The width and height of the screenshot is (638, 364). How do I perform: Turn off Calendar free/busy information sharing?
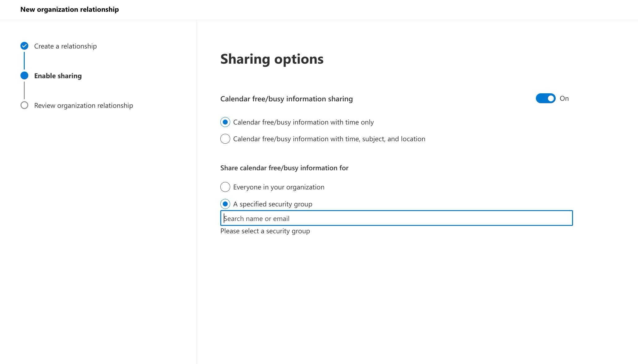545,98
